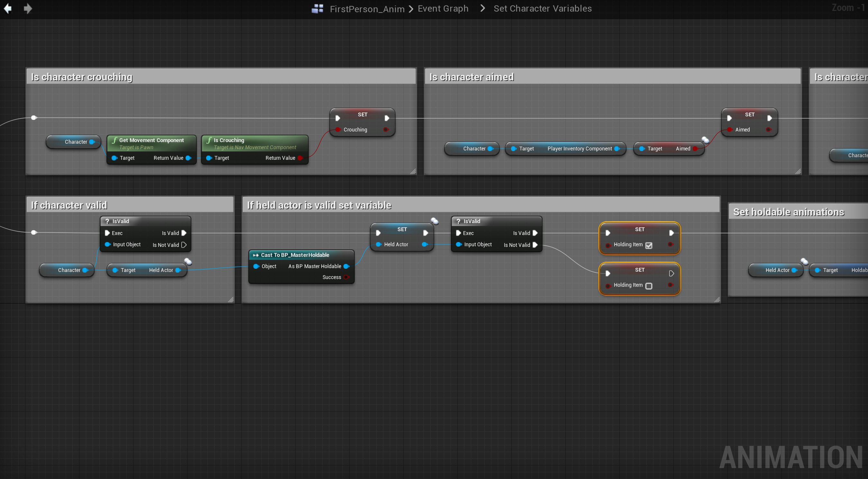Image resolution: width=868 pixels, height=479 pixels.
Task: Click the forward navigation arrow
Action: pyautogui.click(x=28, y=8)
